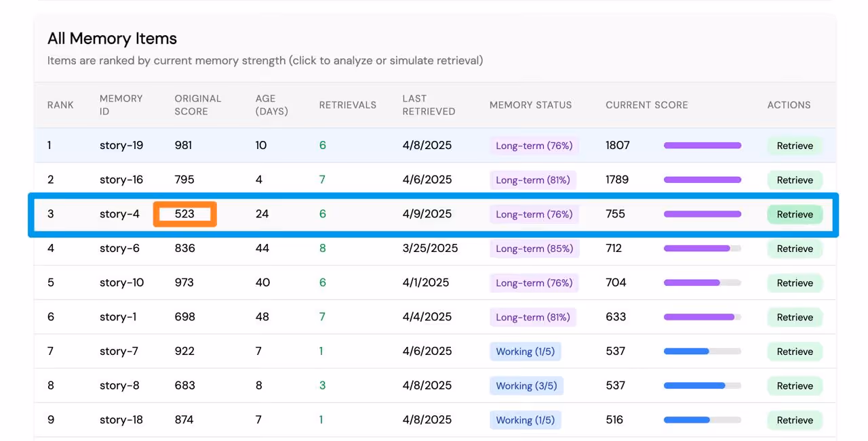The height and width of the screenshot is (441, 868).
Task: Click the Long-term (85%) badge for story-6
Action: pyautogui.click(x=534, y=249)
